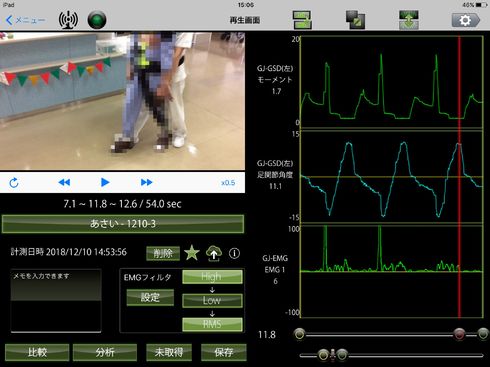Restart video with the reload icon
The image size is (490, 367).
pyautogui.click(x=14, y=183)
